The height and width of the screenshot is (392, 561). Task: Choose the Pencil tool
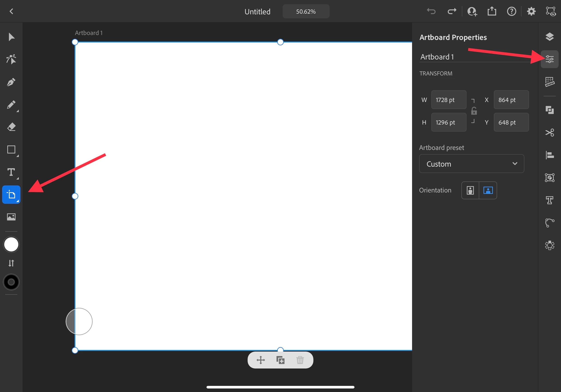[x=11, y=105]
